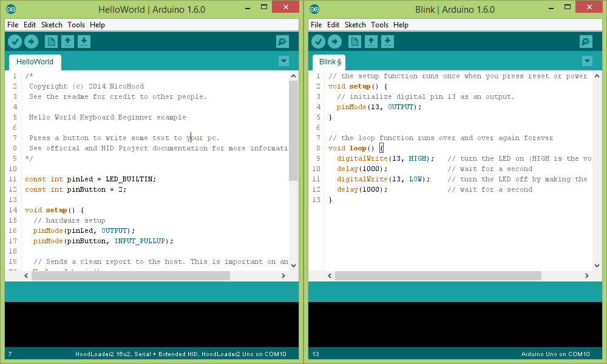
Task: Open the tab options dropdown in the HelloWorld window
Action: [283, 61]
